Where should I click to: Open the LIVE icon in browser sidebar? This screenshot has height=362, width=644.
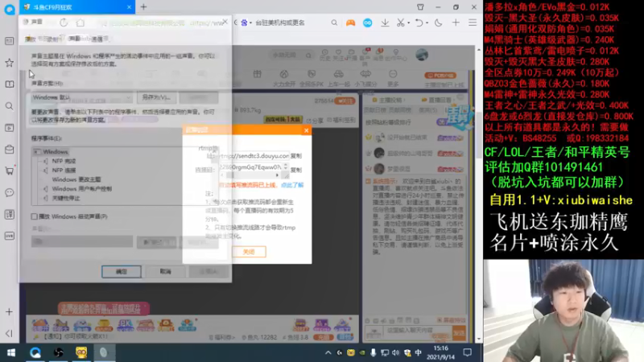(x=9, y=236)
